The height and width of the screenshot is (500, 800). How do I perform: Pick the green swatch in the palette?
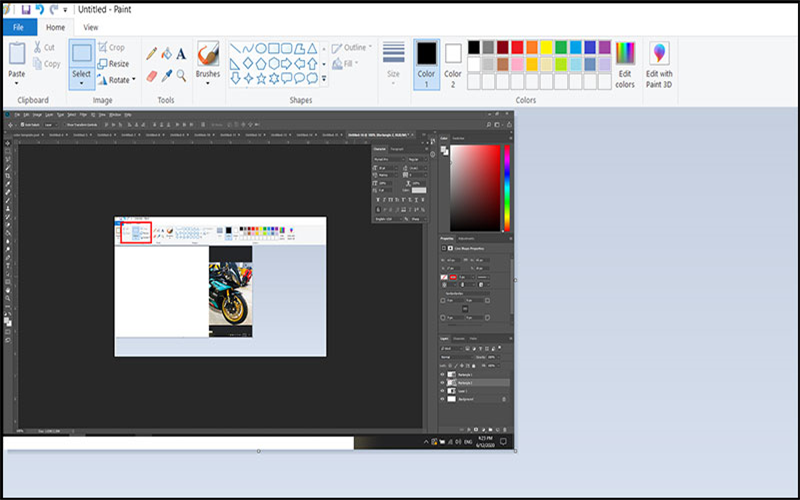click(561, 47)
